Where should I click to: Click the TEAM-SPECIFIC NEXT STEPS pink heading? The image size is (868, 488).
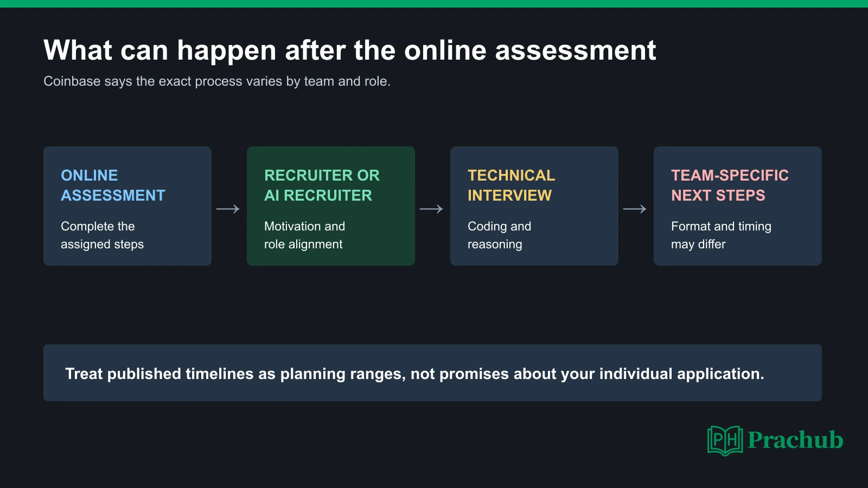730,185
